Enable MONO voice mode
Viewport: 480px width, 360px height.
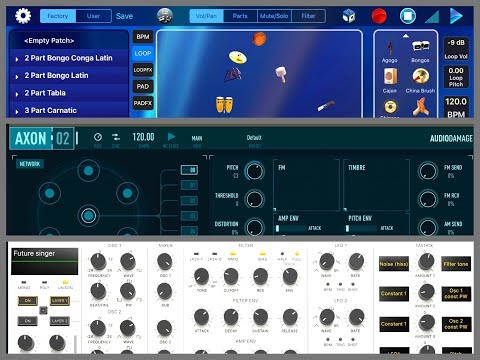click(x=24, y=282)
